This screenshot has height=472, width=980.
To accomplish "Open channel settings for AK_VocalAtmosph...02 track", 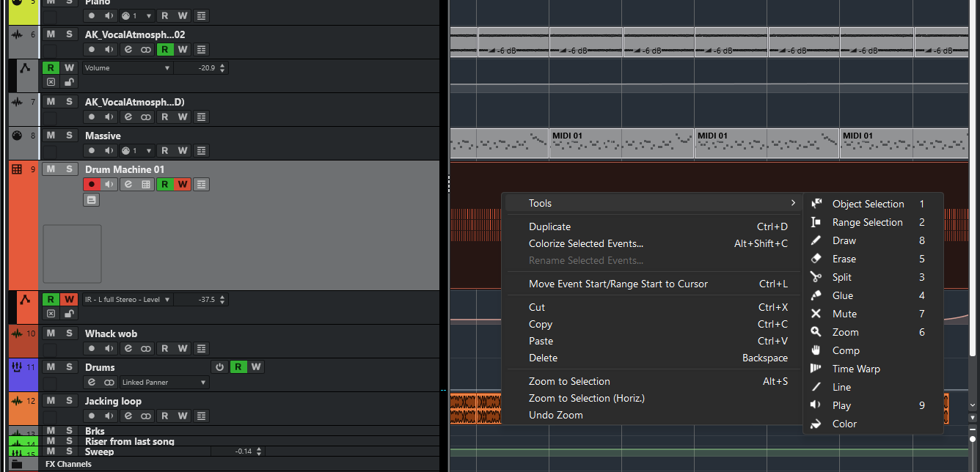I will point(128,49).
